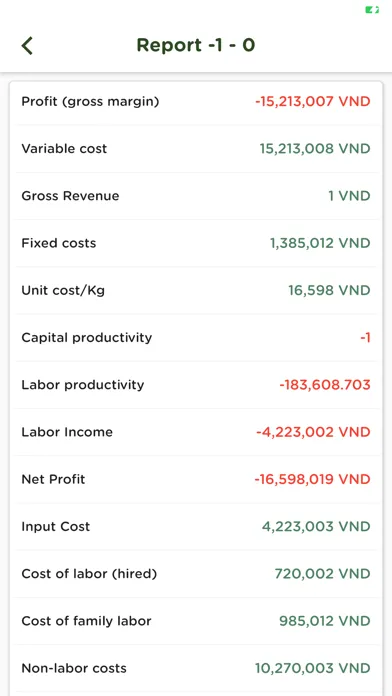The width and height of the screenshot is (392, 696).
Task: Select the Report -1 - 0 title
Action: coord(196,45)
